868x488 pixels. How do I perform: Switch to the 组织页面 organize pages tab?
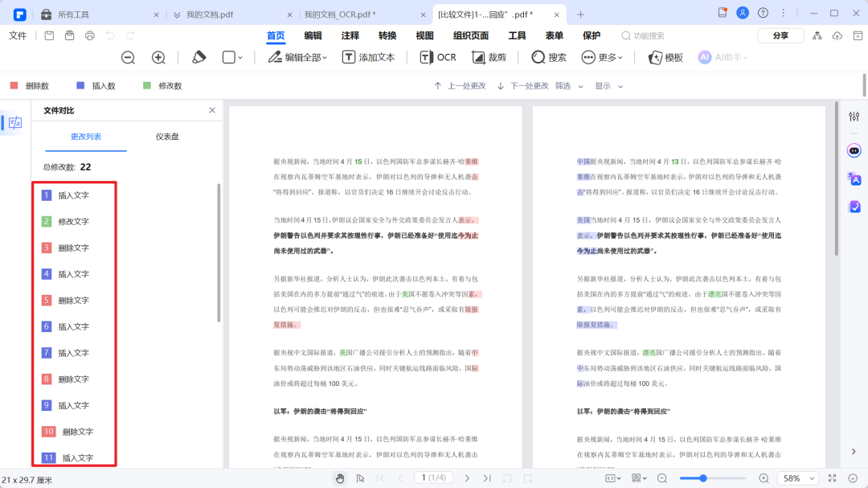pyautogui.click(x=470, y=35)
